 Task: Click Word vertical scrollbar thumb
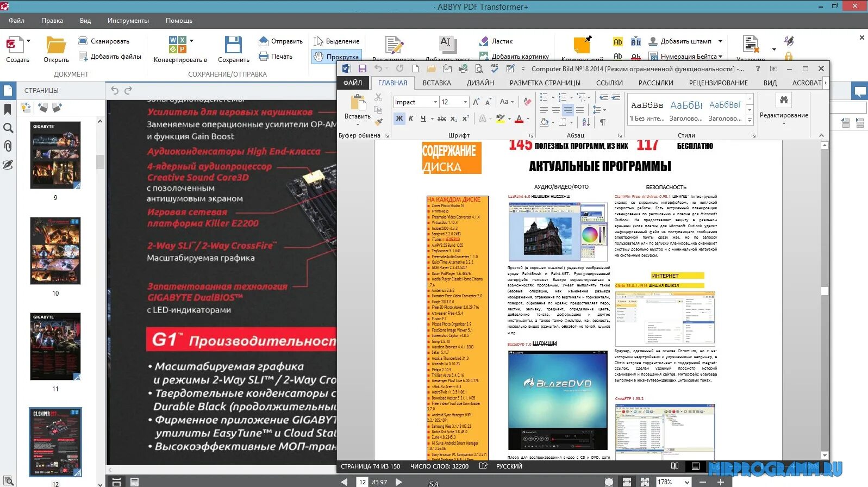[825, 291]
